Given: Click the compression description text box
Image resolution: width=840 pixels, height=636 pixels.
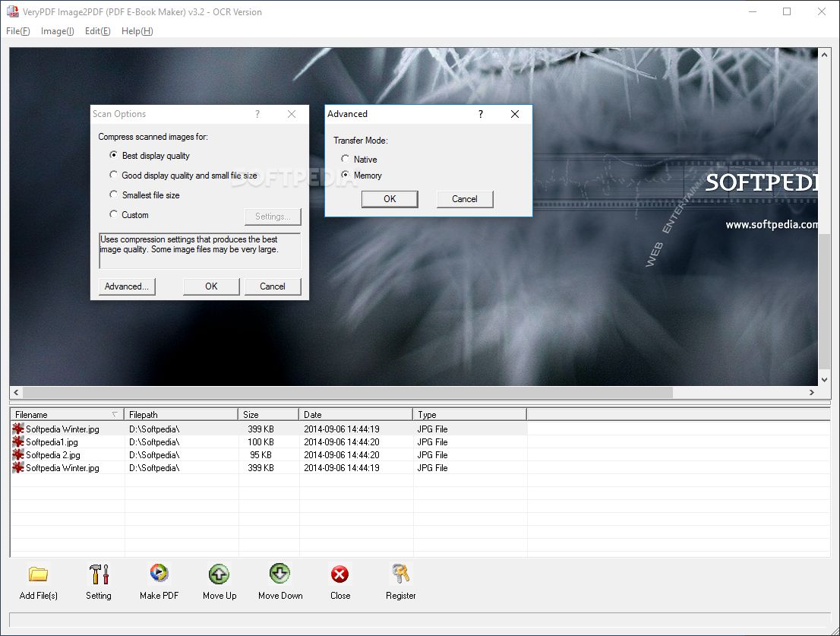Looking at the screenshot, I should point(200,250).
